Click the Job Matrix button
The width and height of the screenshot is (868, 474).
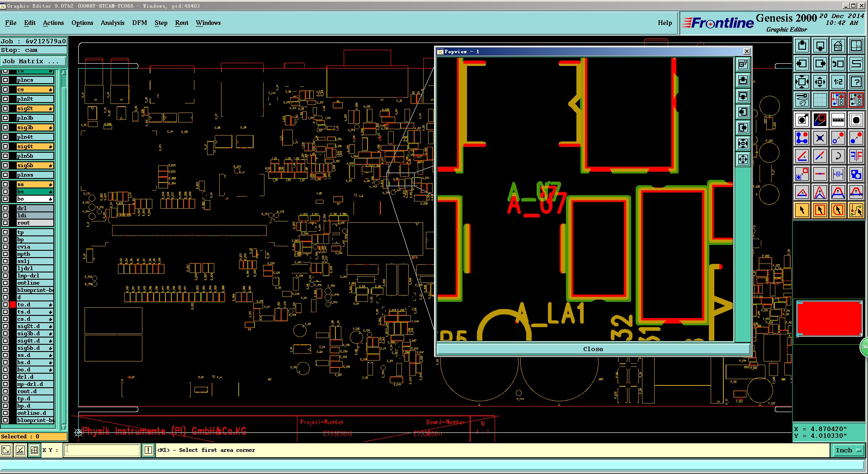pyautogui.click(x=33, y=61)
